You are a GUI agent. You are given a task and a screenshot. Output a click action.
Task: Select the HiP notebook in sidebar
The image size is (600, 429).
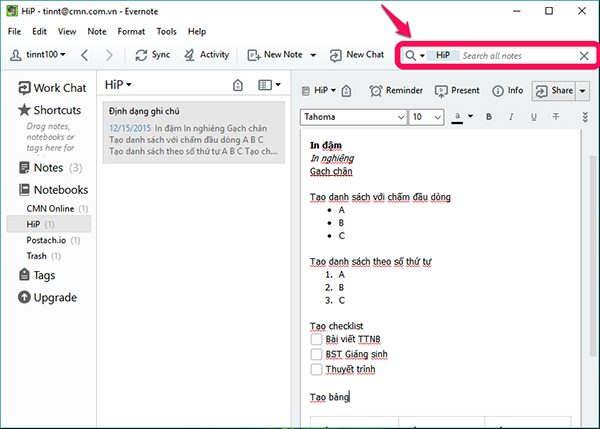[x=49, y=224]
